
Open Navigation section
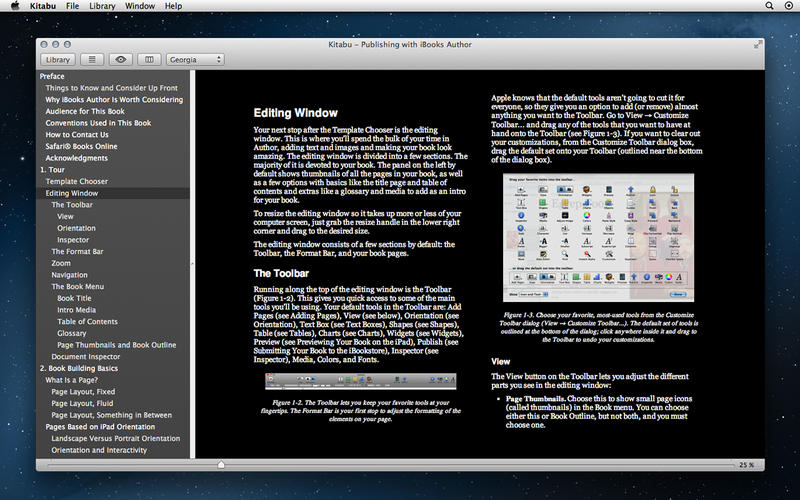(69, 275)
